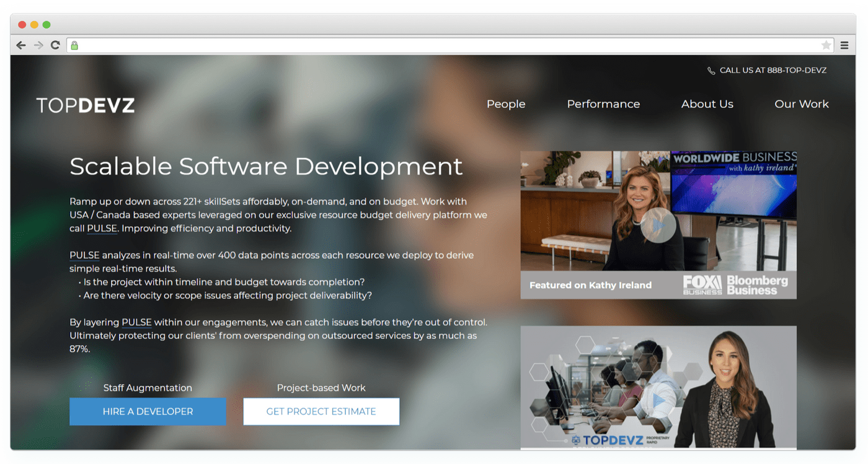Click the Bloomberg Business logo
The width and height of the screenshot is (868, 464).
pos(758,285)
